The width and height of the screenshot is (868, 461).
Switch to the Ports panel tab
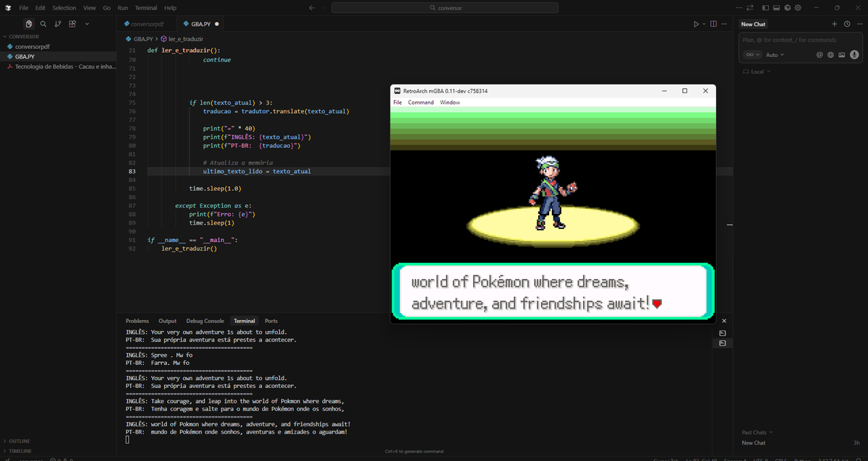(271, 321)
